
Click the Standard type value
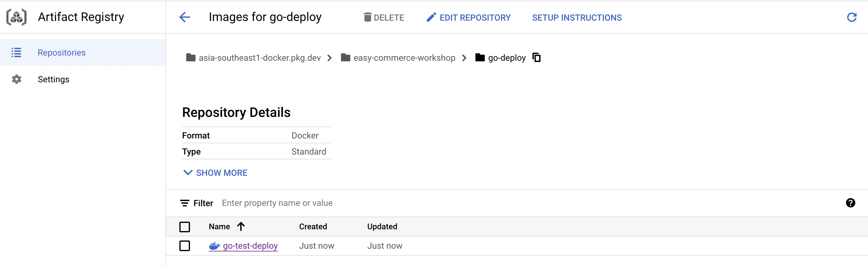coord(309,152)
